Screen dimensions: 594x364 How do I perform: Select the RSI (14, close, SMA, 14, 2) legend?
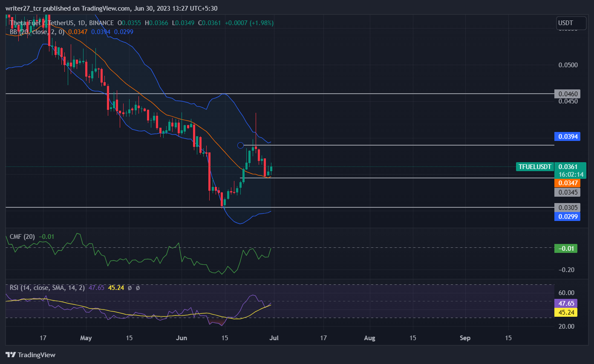(47, 288)
